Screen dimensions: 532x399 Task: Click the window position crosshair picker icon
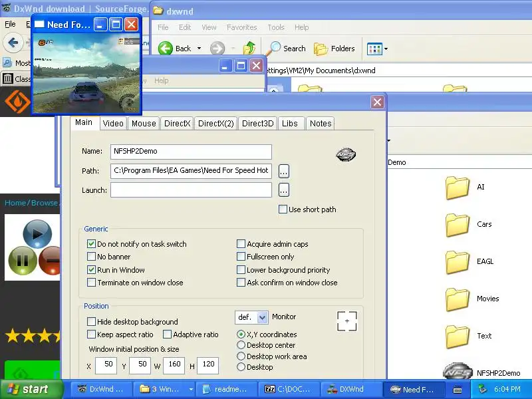346,321
